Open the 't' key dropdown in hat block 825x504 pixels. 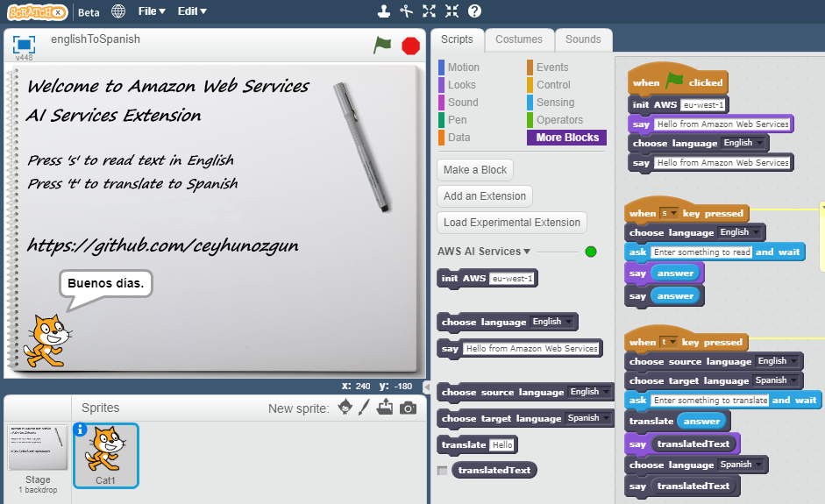(669, 342)
